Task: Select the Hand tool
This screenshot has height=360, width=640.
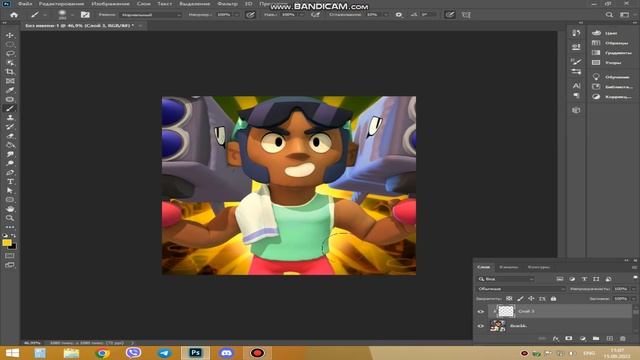Action: (10, 209)
